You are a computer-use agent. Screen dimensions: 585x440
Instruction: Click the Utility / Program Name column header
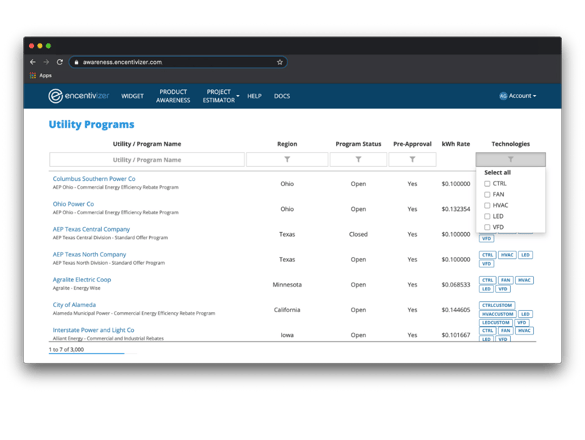click(x=147, y=144)
